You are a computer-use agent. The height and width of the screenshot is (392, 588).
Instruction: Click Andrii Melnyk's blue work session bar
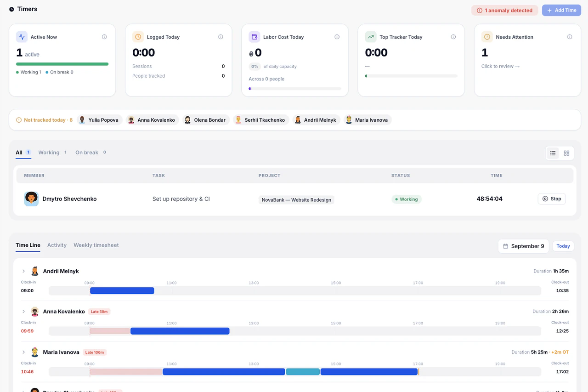tap(122, 290)
